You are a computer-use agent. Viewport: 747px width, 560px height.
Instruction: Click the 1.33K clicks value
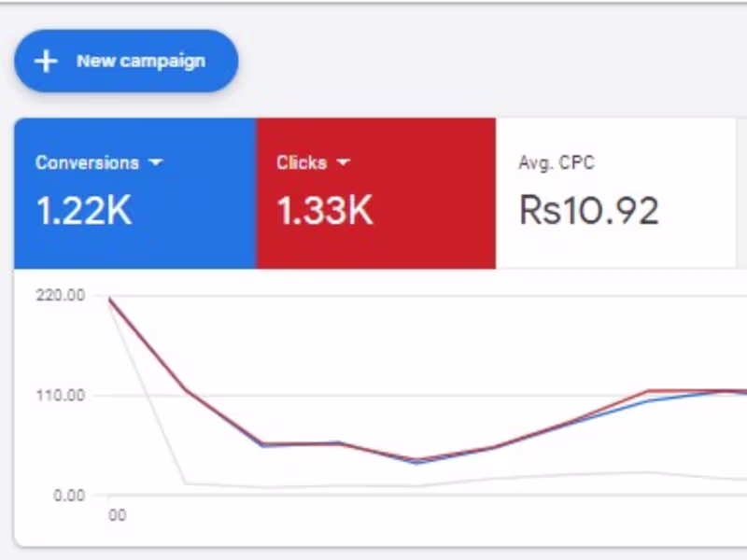[323, 211]
